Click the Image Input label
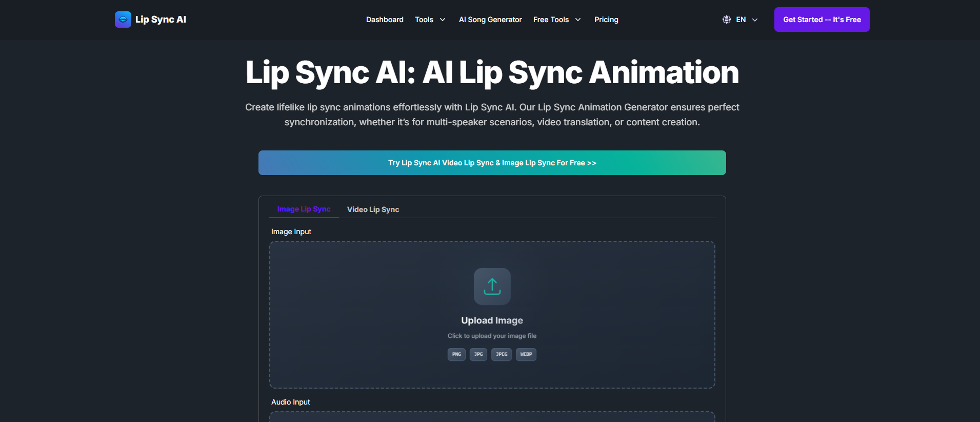 (291, 232)
